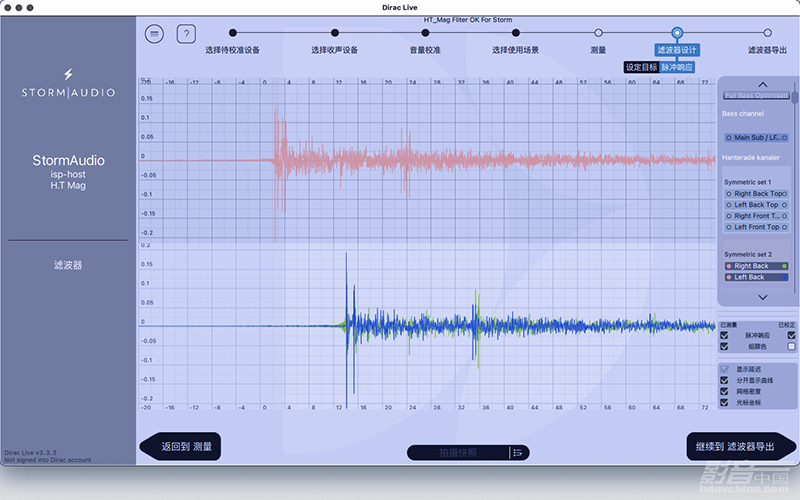The width and height of the screenshot is (800, 500).
Task: Open the hamburger menu icon
Action: (x=154, y=34)
